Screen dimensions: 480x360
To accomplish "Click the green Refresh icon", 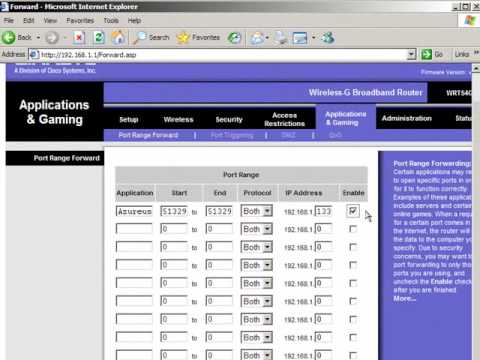I will point(99,38).
